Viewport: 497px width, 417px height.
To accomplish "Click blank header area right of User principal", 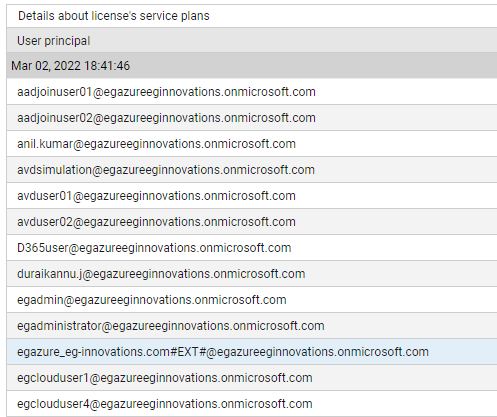I will (293, 41).
